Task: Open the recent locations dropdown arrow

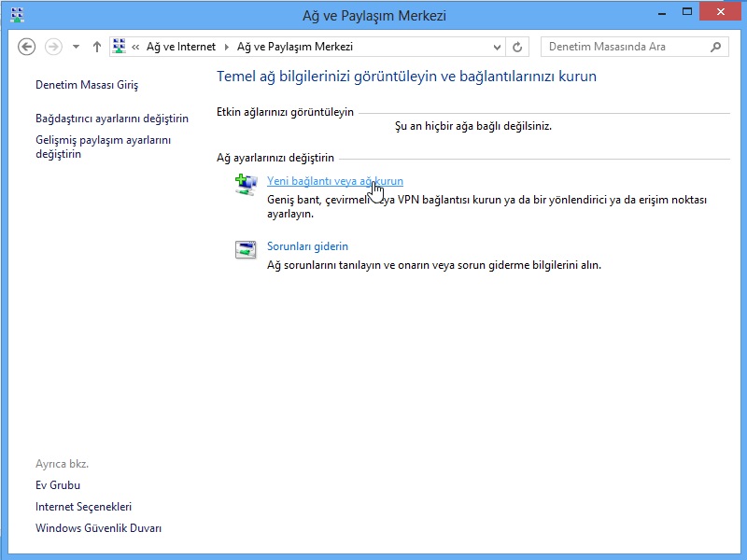Action: point(76,47)
